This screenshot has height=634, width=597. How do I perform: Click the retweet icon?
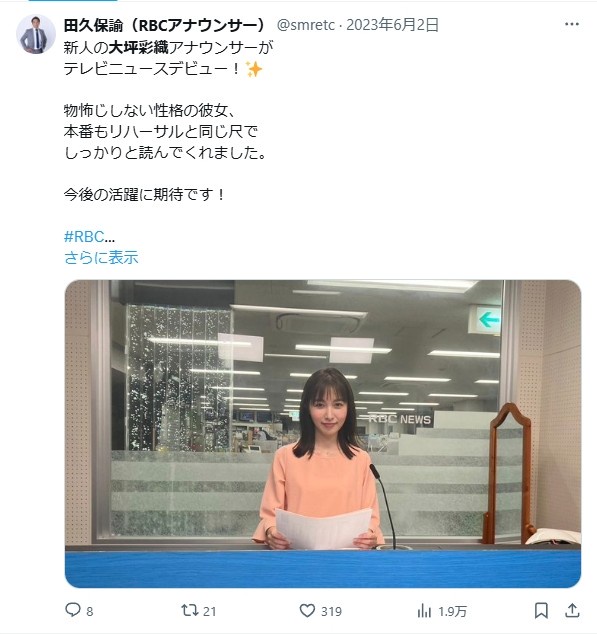pyautogui.click(x=190, y=610)
